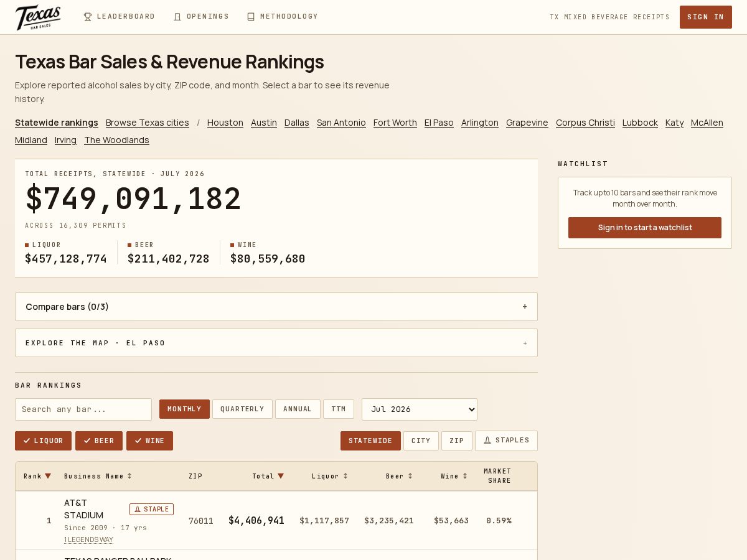This screenshot has width=747, height=560.
Task: Go to The Woodlands city rankings
Action: pos(117,140)
